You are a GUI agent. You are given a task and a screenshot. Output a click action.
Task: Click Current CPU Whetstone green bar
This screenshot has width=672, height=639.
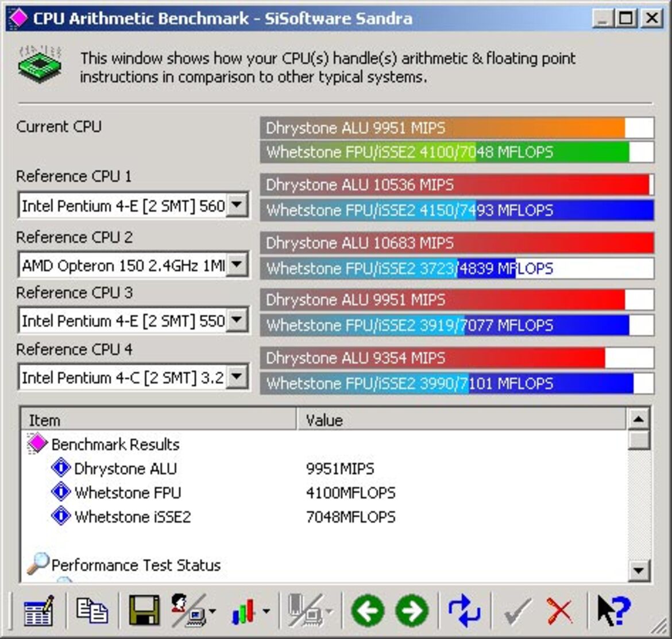[x=457, y=152]
